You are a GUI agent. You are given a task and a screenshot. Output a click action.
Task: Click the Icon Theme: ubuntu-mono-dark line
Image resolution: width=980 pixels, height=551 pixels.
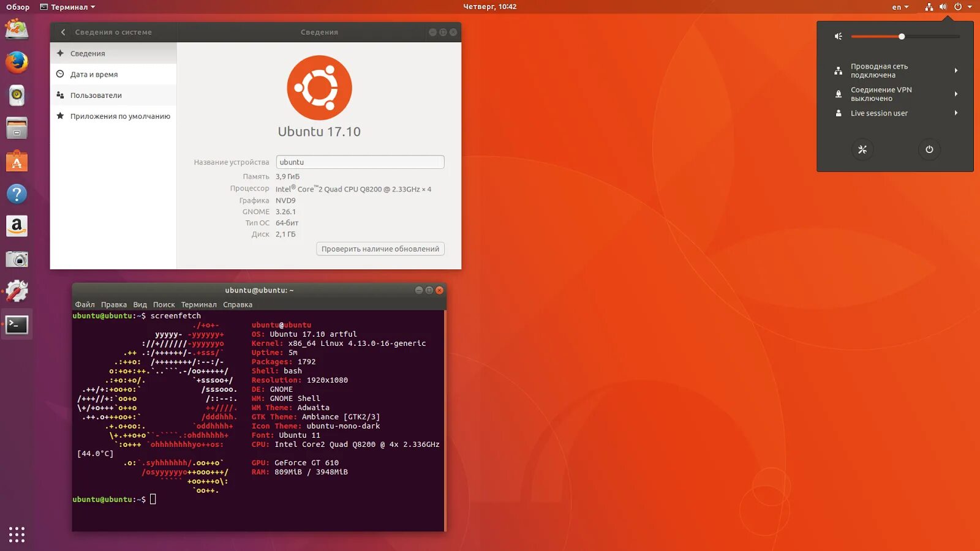pos(315,426)
